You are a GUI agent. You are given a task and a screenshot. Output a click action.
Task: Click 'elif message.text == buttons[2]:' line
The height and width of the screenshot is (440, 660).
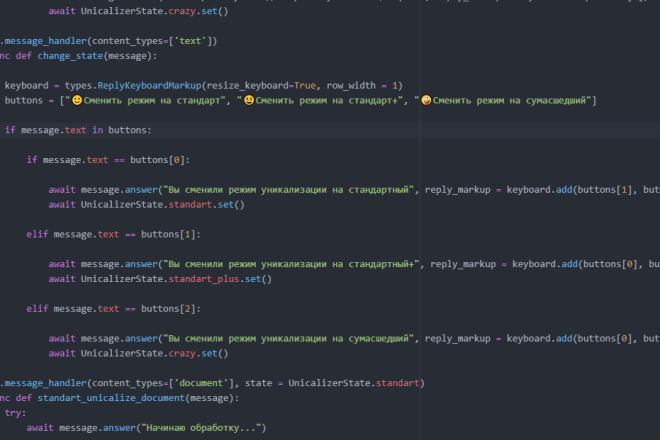(x=114, y=309)
